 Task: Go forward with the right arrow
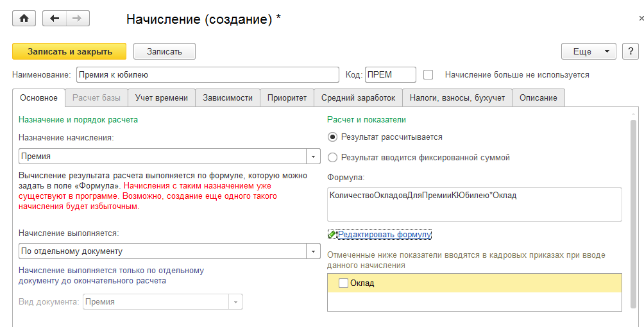(77, 19)
